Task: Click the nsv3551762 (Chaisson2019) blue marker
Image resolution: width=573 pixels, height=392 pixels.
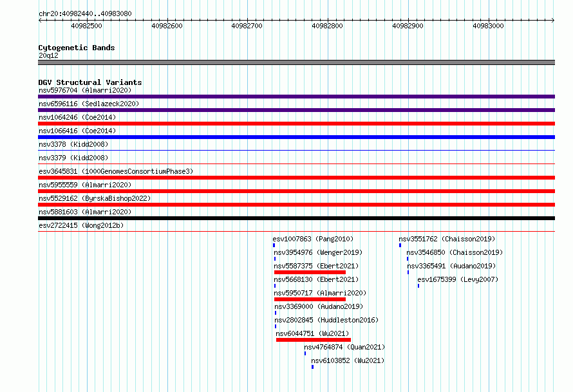Action: click(x=400, y=245)
